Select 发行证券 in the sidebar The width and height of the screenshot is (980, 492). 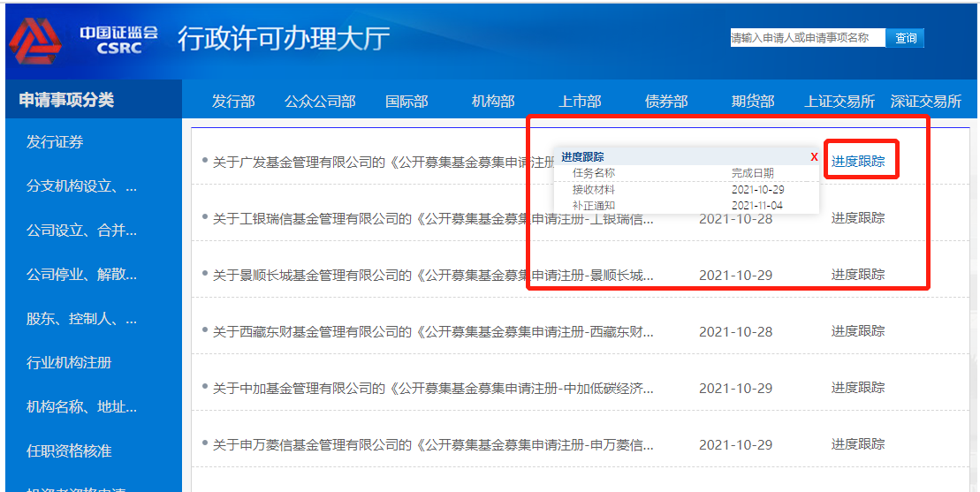[55, 142]
